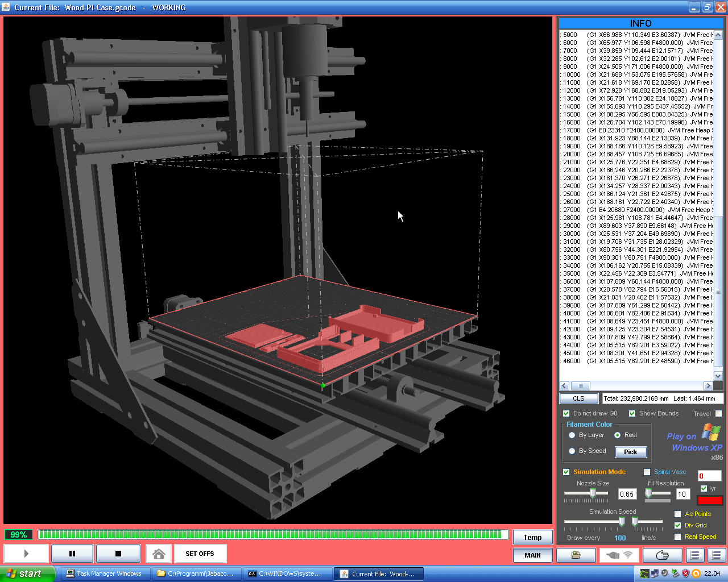Clear the info log with CLS
This screenshot has width=728, height=582.
coord(578,398)
